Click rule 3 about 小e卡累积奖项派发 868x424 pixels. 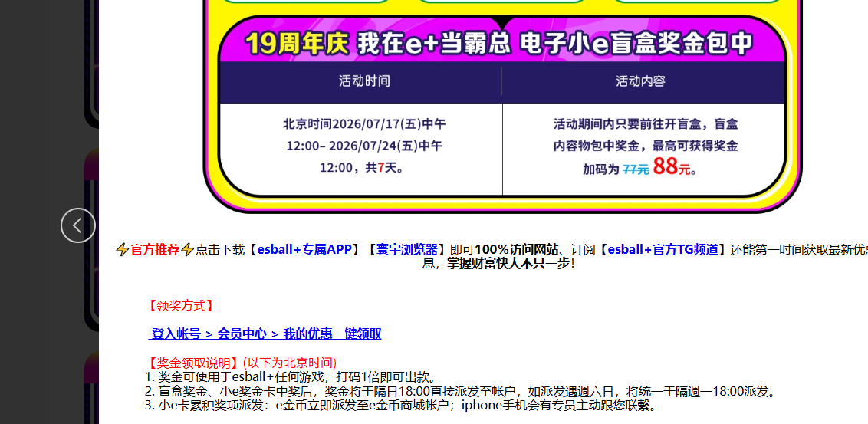click(x=401, y=406)
